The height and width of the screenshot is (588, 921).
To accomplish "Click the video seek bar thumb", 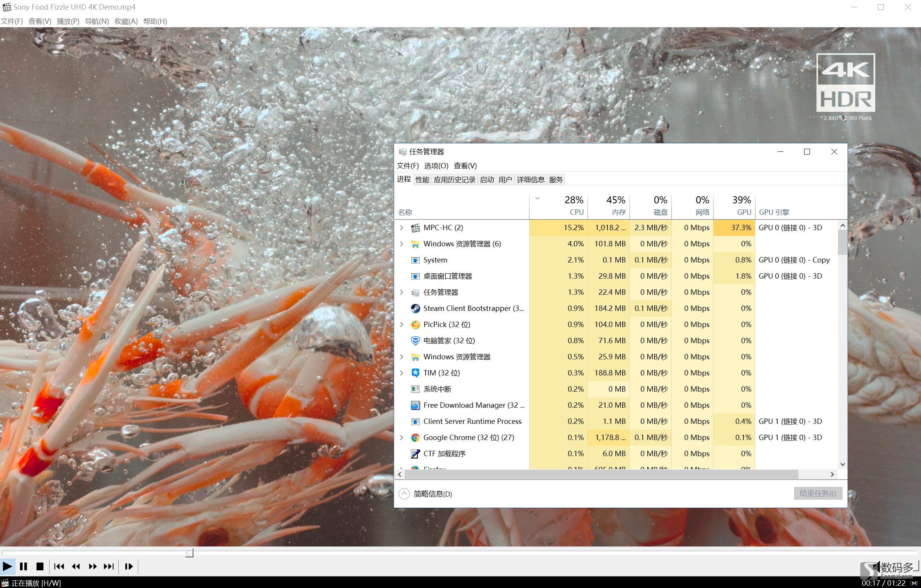I will pos(189,553).
